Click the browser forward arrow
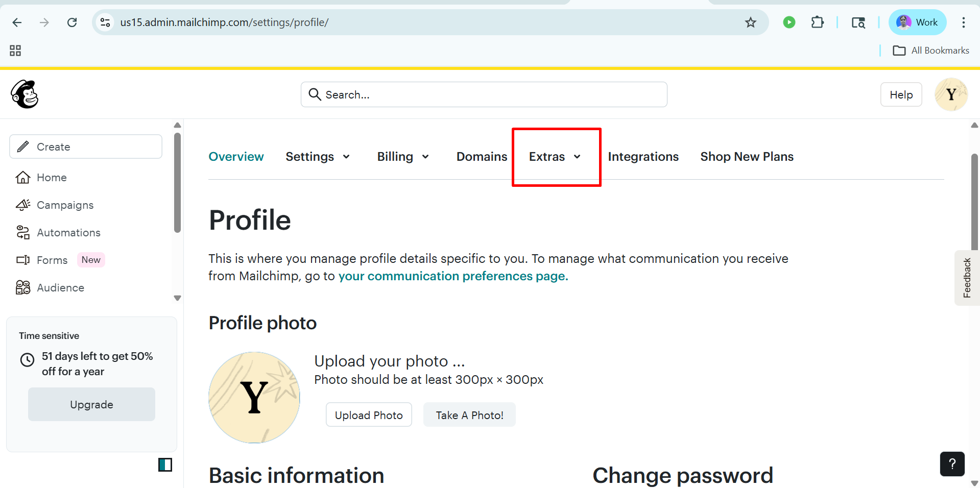Screen dimensions: 980x488 pyautogui.click(x=44, y=22)
